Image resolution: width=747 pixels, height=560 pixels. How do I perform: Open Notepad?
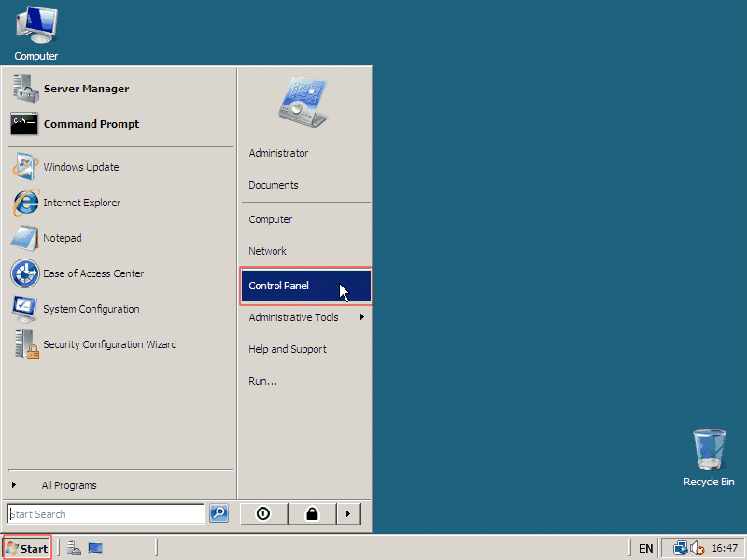point(62,238)
